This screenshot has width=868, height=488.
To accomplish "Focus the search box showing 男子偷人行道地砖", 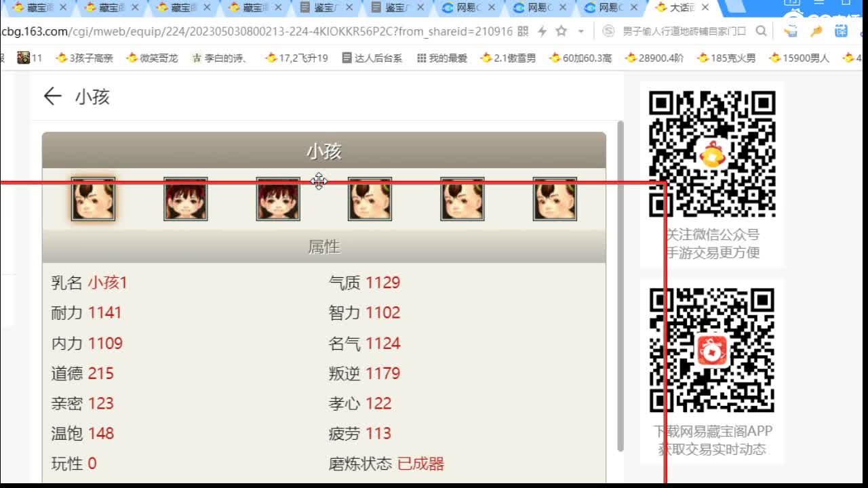I will tap(684, 31).
